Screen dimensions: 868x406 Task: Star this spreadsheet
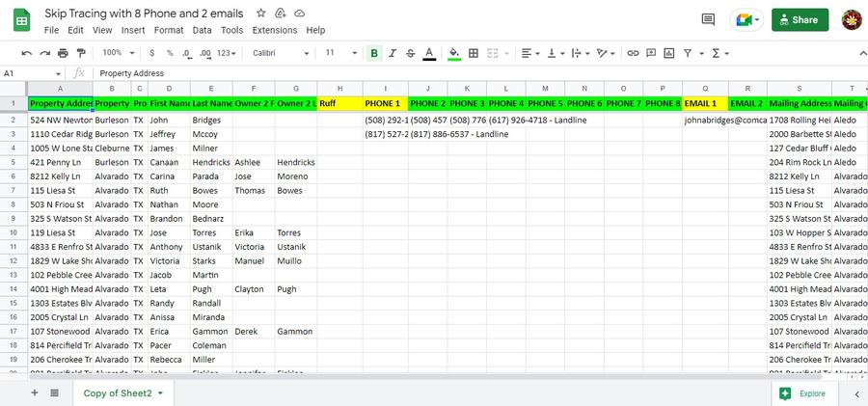[x=261, y=14]
